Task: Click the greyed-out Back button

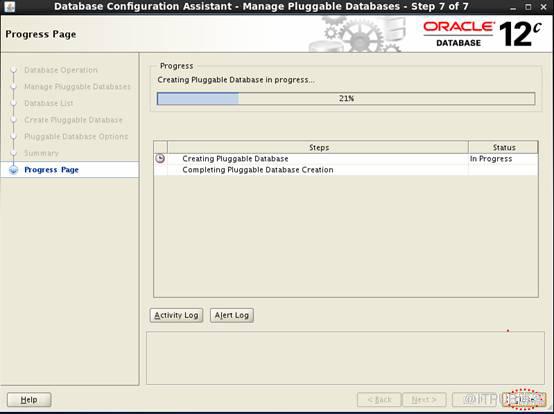Action: (x=379, y=400)
